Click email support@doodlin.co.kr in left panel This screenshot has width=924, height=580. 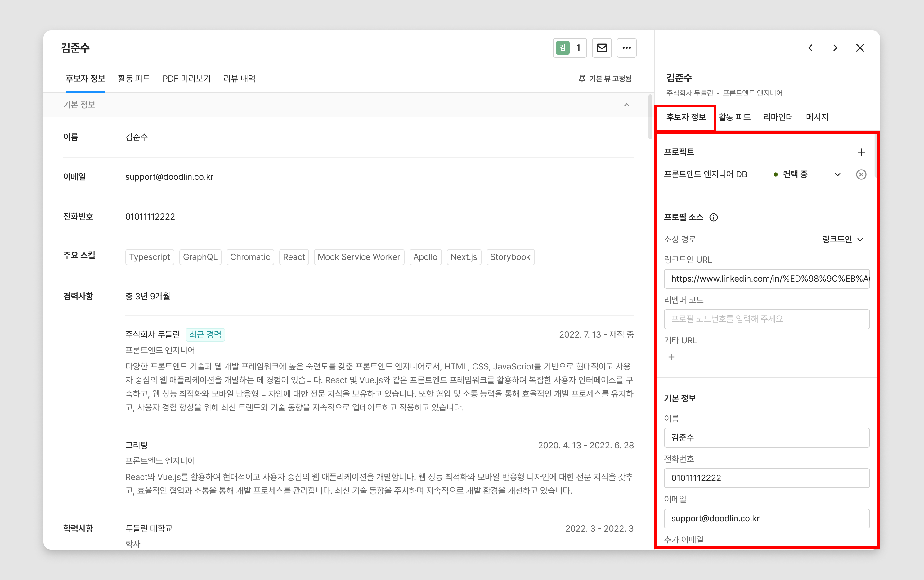pos(169,177)
